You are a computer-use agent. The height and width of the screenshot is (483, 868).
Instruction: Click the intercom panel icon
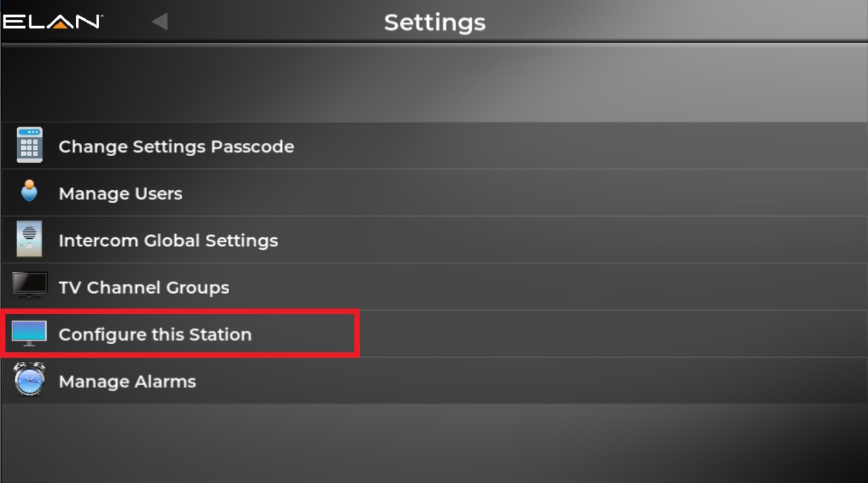point(29,239)
